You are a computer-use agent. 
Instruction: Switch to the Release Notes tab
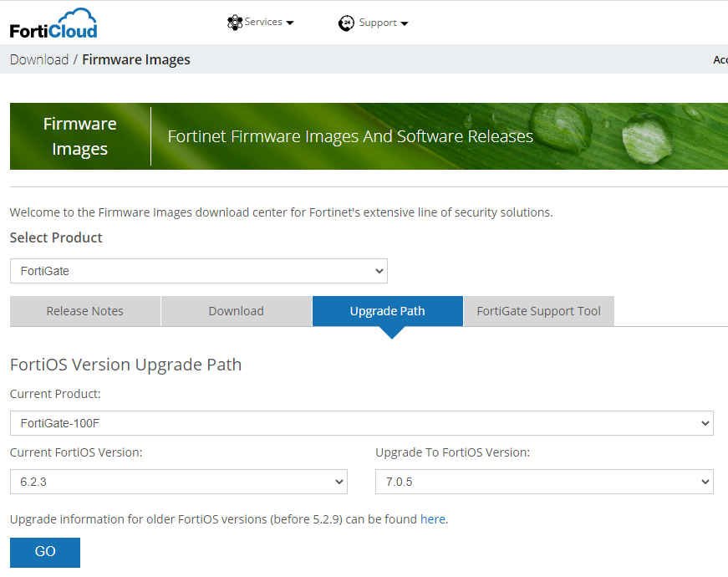pyautogui.click(x=85, y=311)
